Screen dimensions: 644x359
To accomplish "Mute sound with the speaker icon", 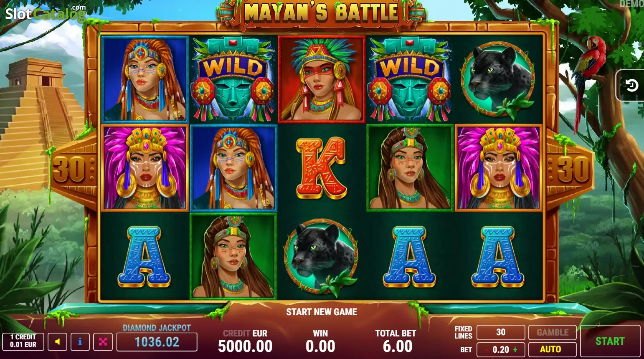I will [58, 342].
